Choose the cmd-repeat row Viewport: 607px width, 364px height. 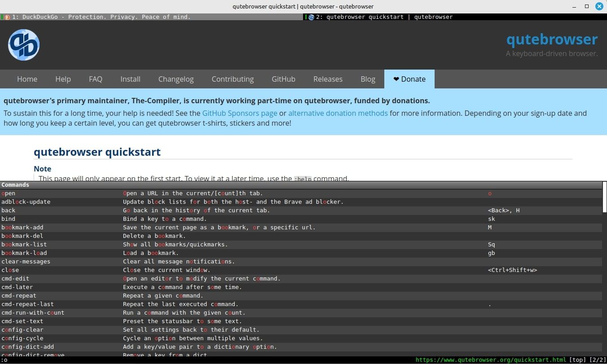(x=301, y=296)
